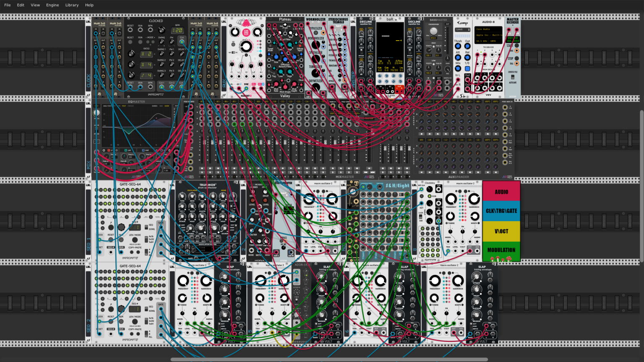Click the Tunnelizer large knob
Viewport: 644px width, 362px height.
click(x=316, y=73)
